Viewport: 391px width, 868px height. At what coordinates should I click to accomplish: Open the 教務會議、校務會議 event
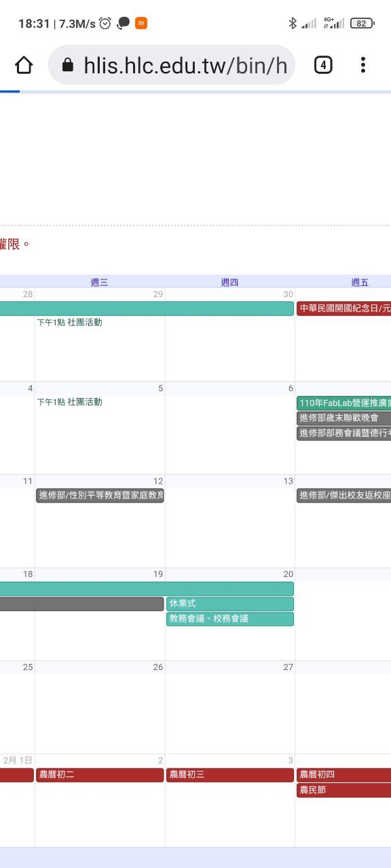coord(230,619)
